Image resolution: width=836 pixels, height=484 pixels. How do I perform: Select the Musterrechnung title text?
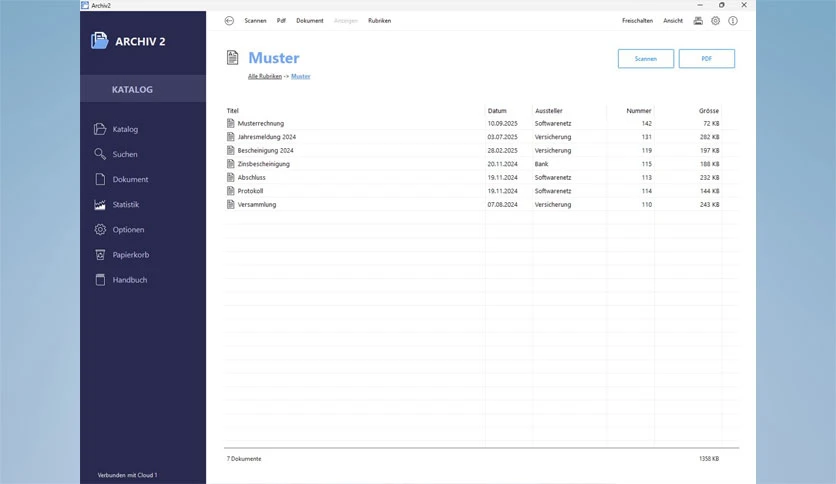261,123
